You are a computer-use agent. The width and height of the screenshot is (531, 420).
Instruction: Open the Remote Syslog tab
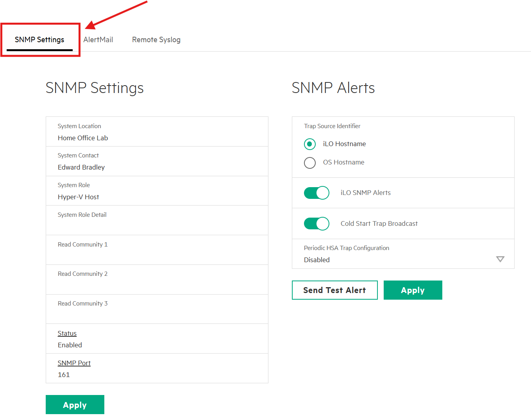click(x=156, y=40)
